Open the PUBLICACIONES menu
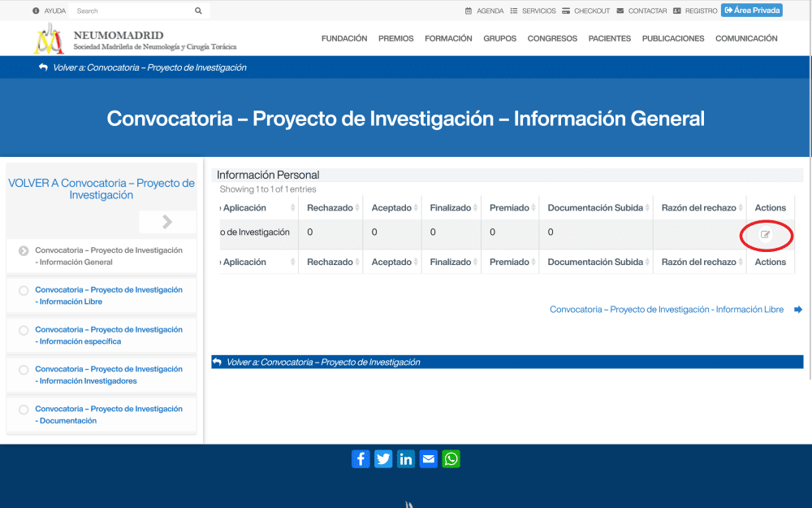 673,39
